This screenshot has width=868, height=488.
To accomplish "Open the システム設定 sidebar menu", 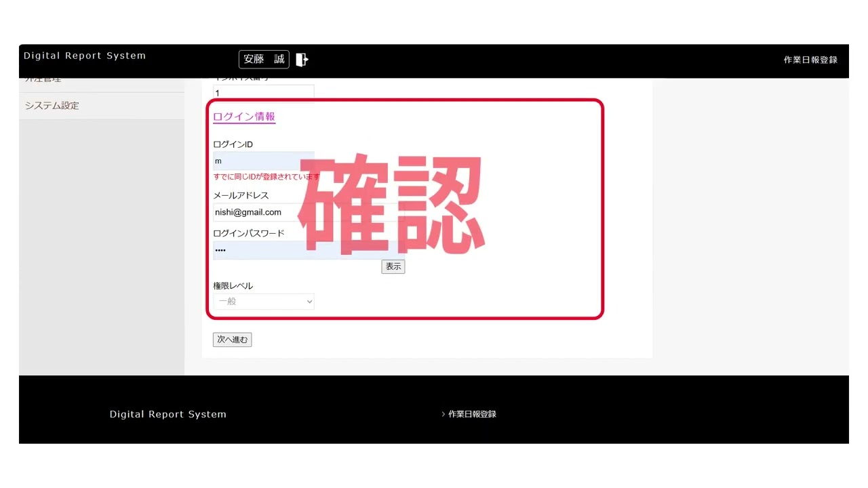I will click(101, 106).
